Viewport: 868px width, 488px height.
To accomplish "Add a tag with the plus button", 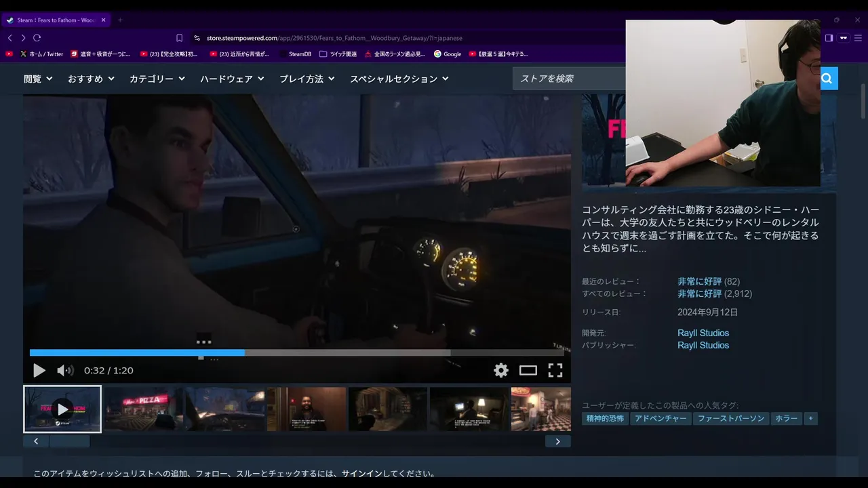I will (810, 419).
